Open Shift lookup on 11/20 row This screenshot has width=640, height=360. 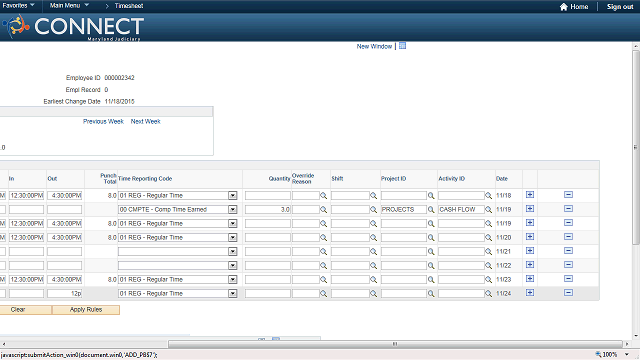[x=373, y=238]
